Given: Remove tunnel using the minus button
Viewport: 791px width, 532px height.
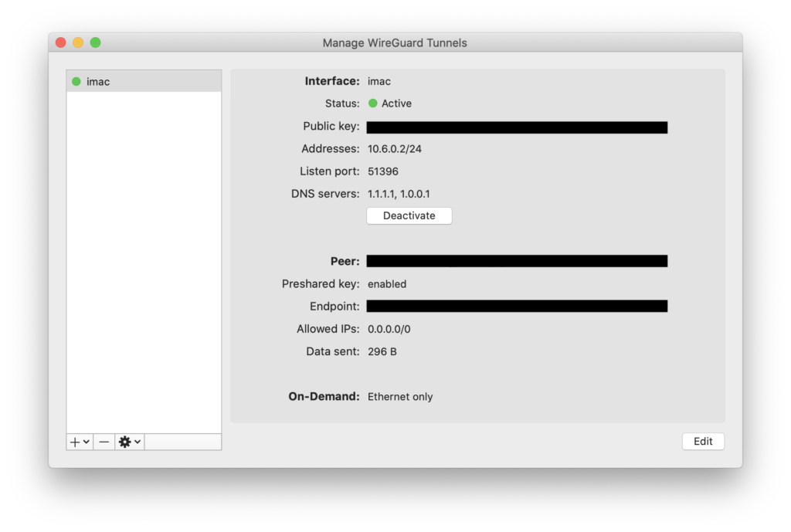Looking at the screenshot, I should (x=104, y=442).
